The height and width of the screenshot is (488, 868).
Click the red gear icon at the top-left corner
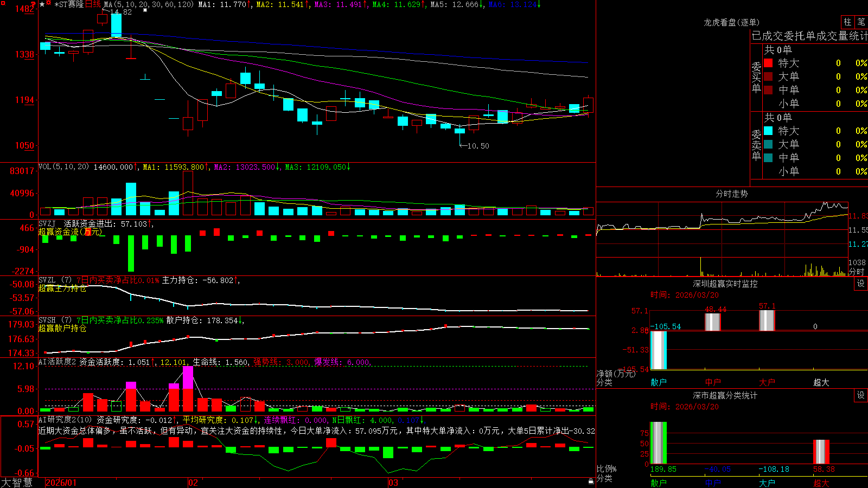pos(3,3)
